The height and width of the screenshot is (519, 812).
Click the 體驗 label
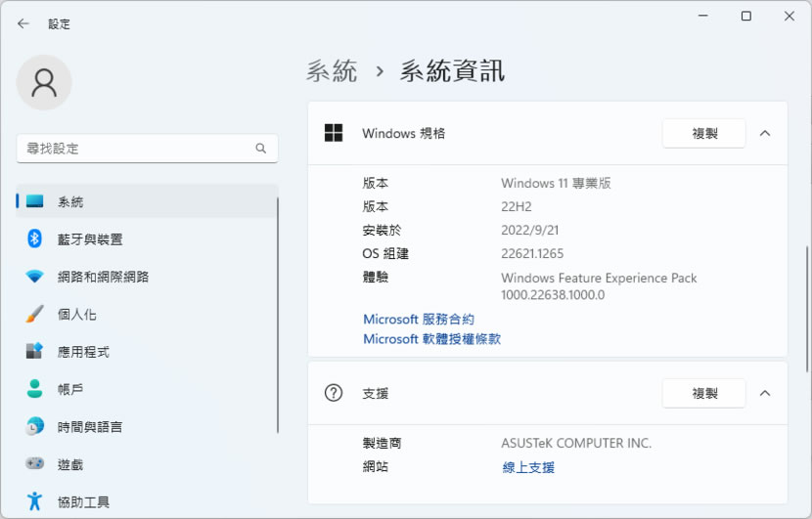[x=376, y=277]
